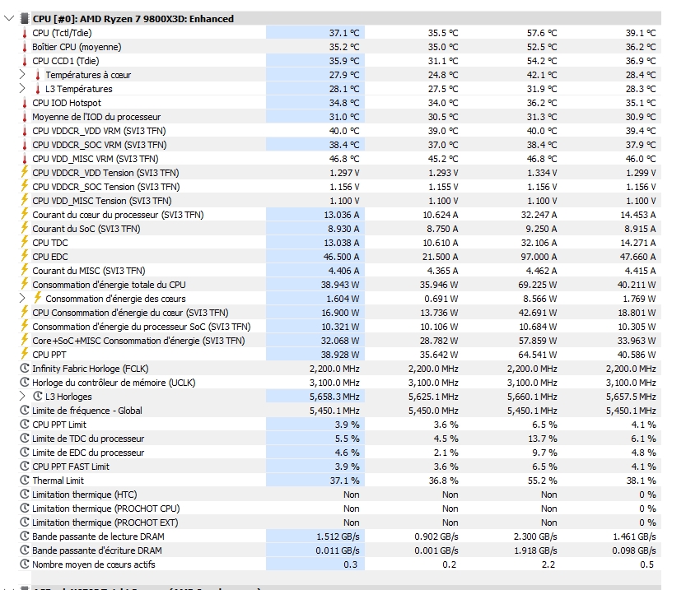The width and height of the screenshot is (700, 590).
Task: Click the 55.2 % maximum Thermal Limit value
Action: coord(542,481)
